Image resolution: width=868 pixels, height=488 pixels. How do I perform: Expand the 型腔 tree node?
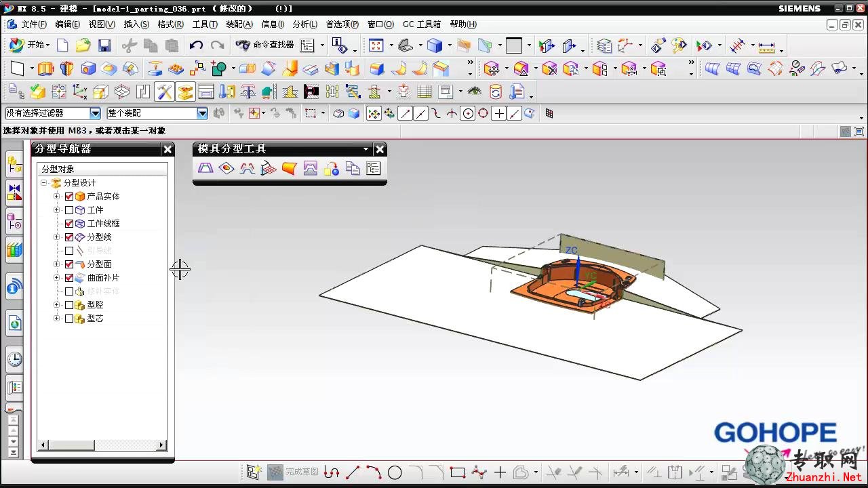[57, 305]
